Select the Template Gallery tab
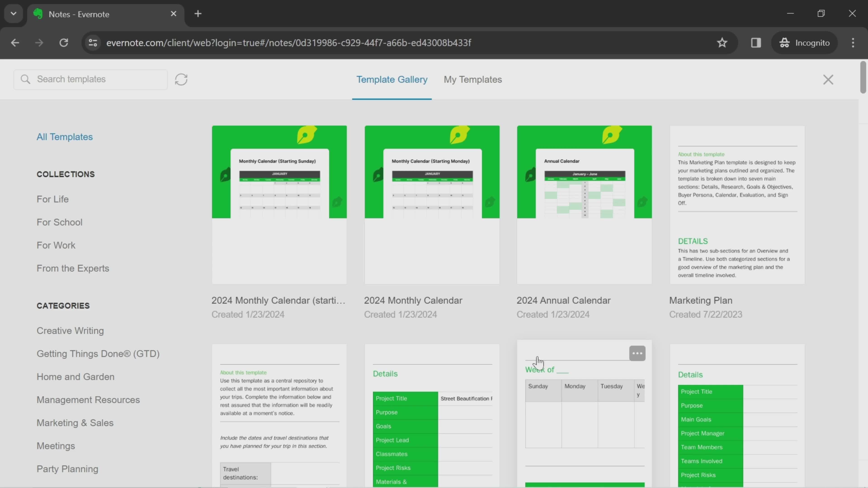The image size is (868, 488). pyautogui.click(x=392, y=79)
